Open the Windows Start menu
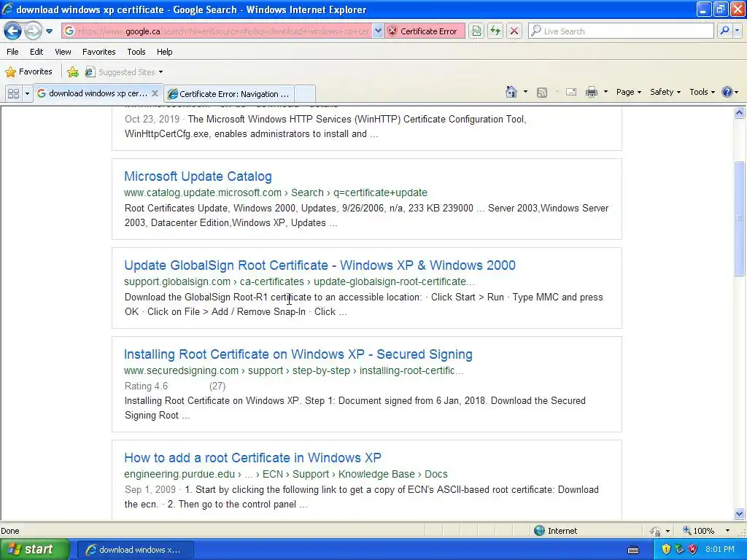Screen dimensions: 747x560 pyautogui.click(x=34, y=550)
